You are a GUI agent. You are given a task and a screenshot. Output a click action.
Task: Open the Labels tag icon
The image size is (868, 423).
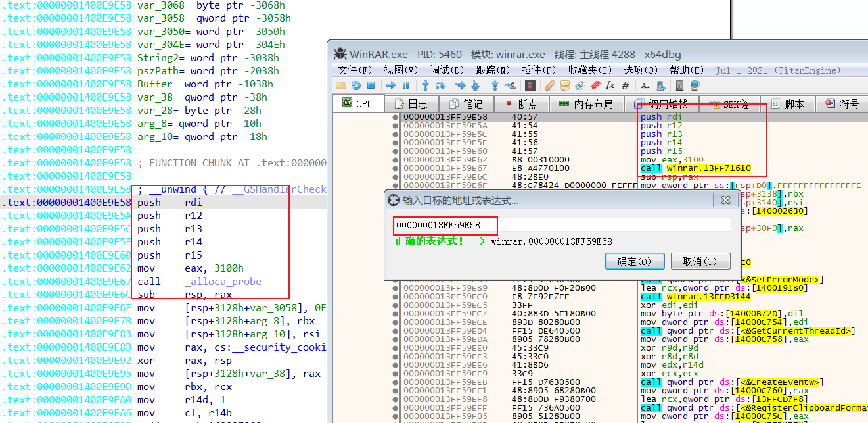580,86
